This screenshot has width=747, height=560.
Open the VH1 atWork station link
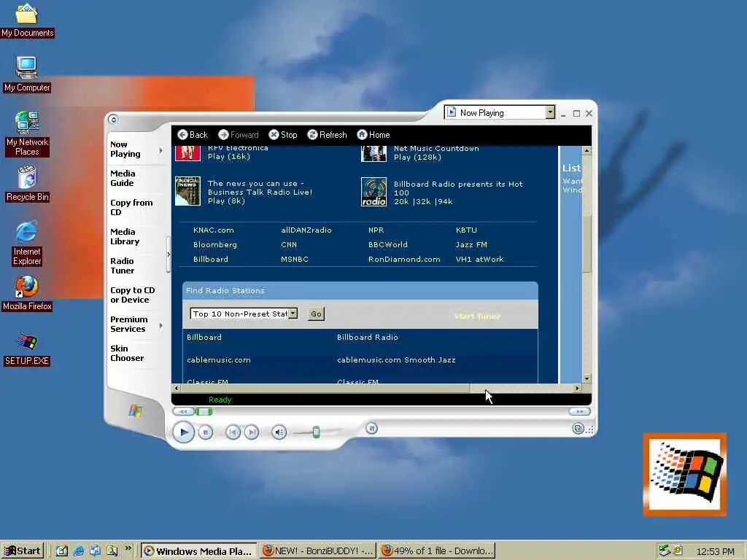[x=479, y=259]
